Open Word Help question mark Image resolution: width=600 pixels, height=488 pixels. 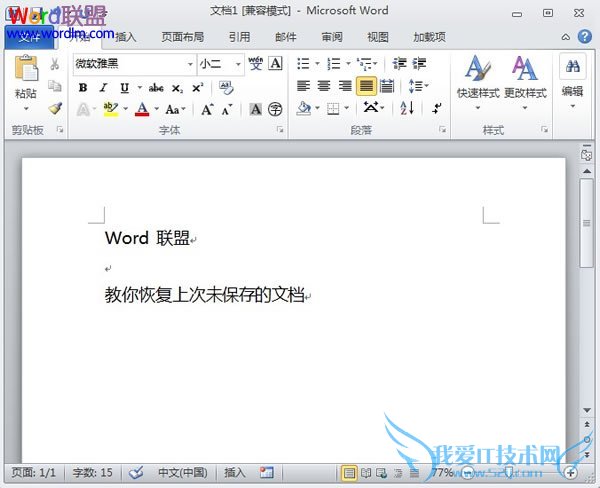585,37
